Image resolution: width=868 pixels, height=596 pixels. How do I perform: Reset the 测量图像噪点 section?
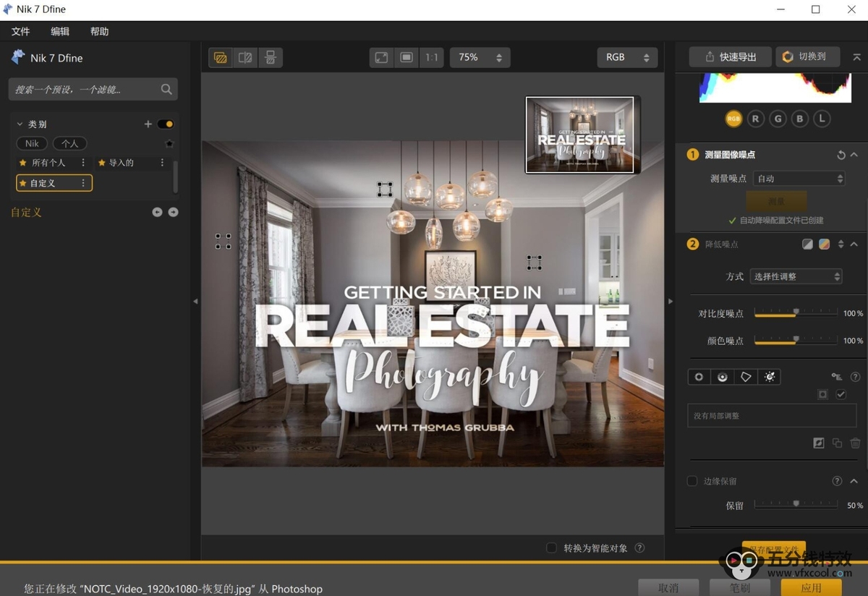pyautogui.click(x=841, y=155)
